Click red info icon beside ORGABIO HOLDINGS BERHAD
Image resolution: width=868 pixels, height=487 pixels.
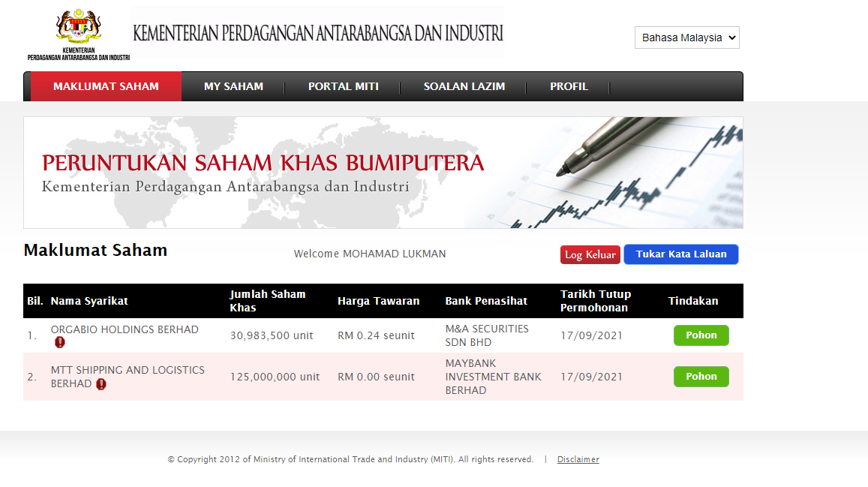tap(60, 342)
